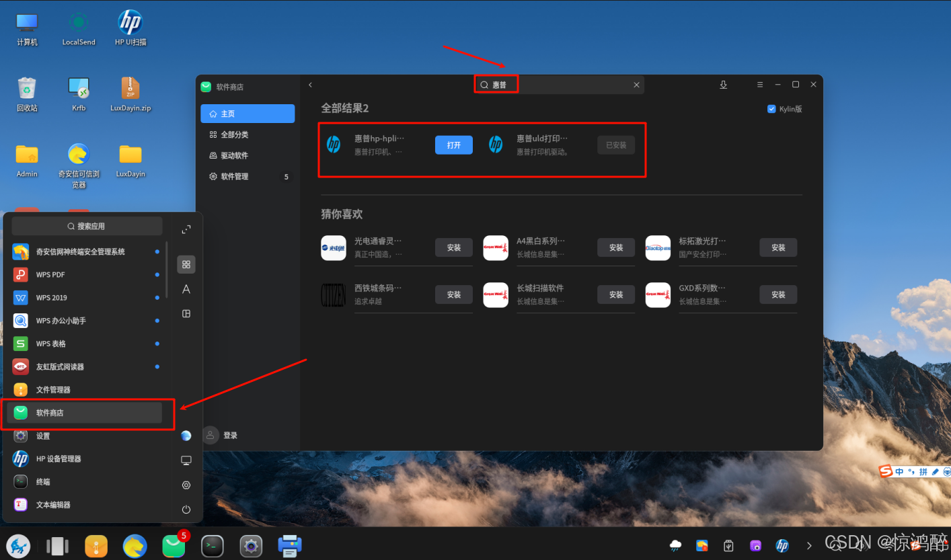The width and height of the screenshot is (951, 560).
Task: Open the 奇安信可信浏览器 desktop icon
Action: click(79, 165)
